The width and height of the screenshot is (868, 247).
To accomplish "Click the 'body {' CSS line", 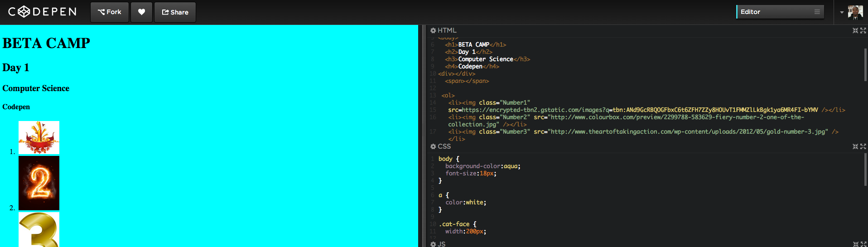I will 449,159.
